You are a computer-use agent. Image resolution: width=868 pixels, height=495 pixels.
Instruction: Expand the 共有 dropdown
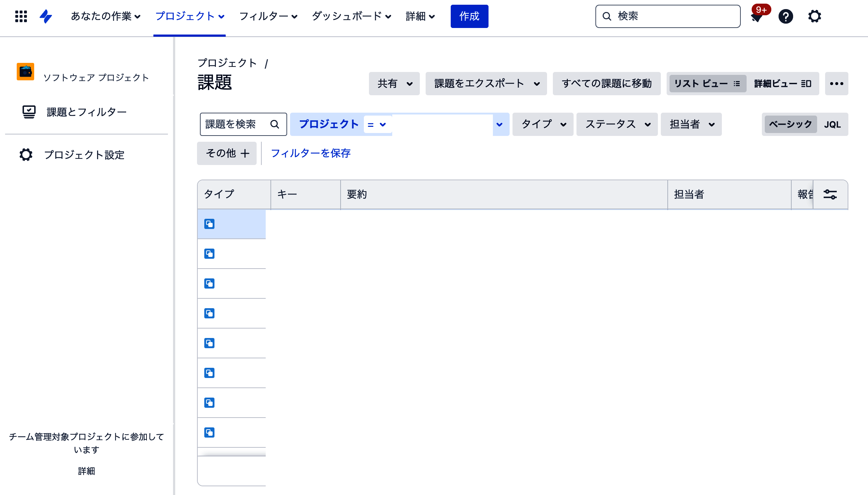[x=394, y=84]
